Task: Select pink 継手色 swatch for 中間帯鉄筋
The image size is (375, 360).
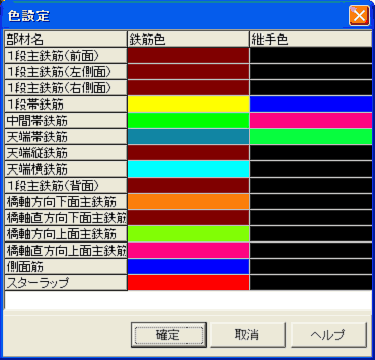Action: tap(311, 120)
